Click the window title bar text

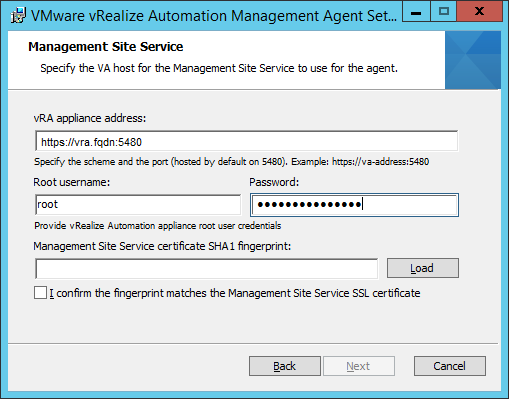(214, 16)
